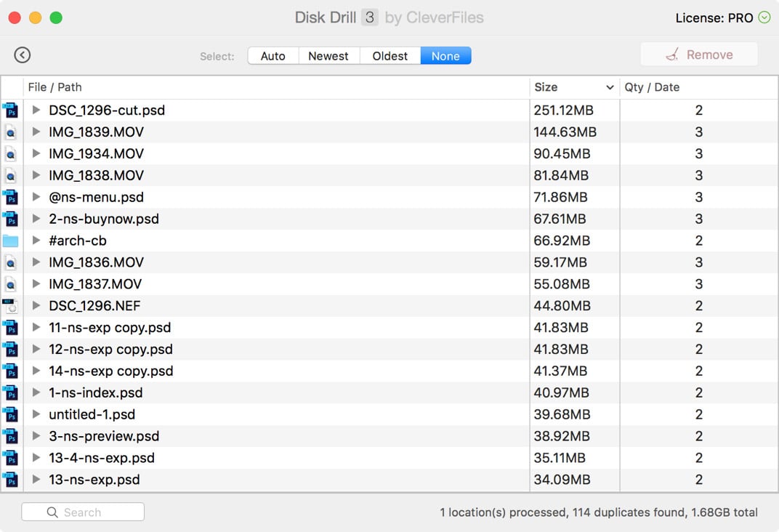The image size is (779, 532).
Task: Click the Photoshop icon for 11-ns-exp copy.psd
Action: coord(11,328)
